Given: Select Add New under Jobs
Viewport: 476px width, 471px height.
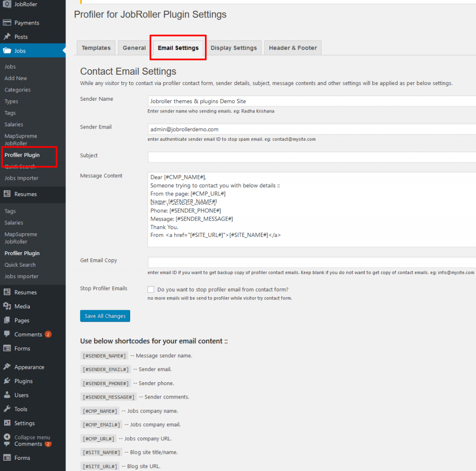Looking at the screenshot, I should [x=16, y=78].
